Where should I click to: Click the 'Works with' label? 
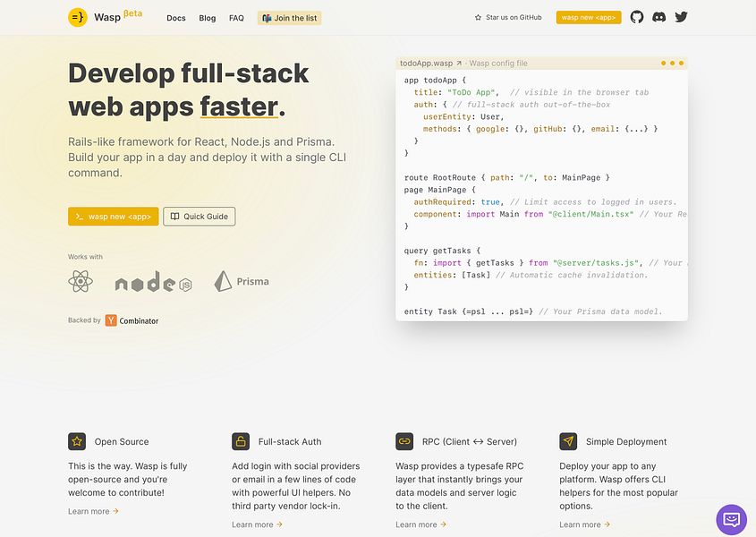85,257
